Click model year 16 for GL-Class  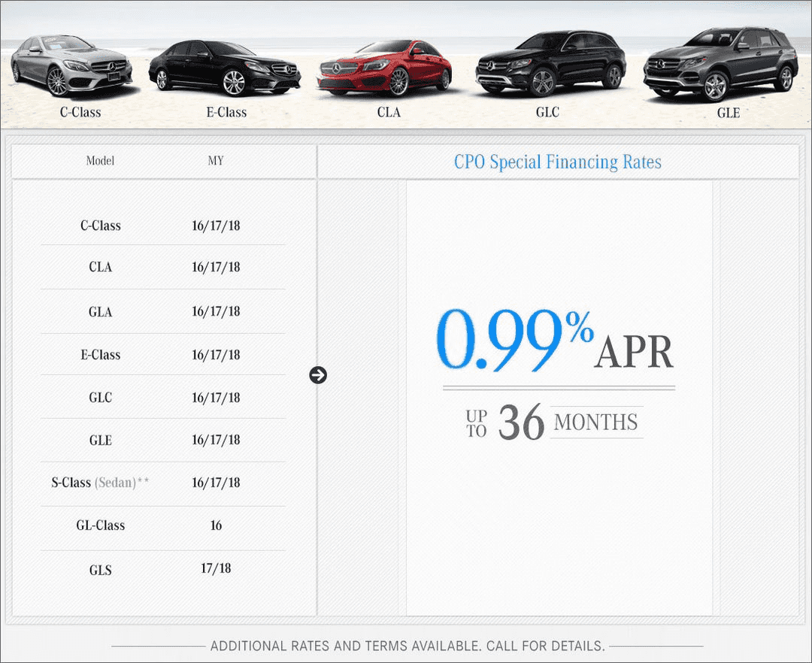pos(216,525)
